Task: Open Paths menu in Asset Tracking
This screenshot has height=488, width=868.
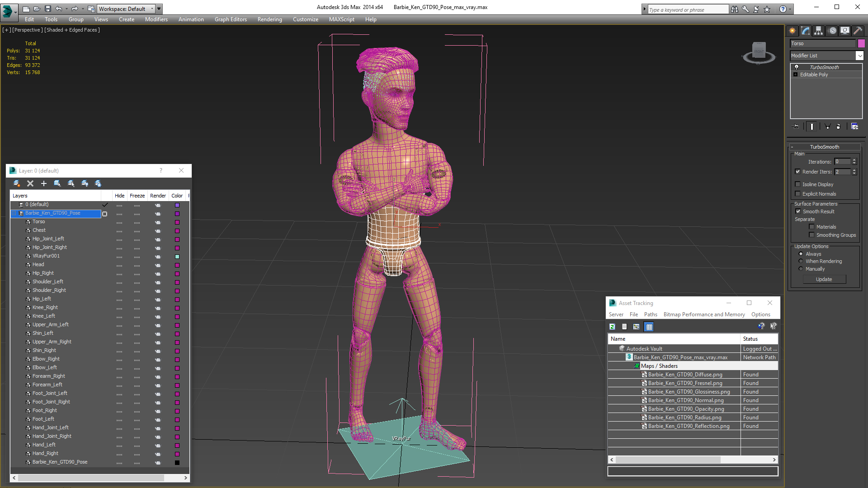Action: pos(651,314)
